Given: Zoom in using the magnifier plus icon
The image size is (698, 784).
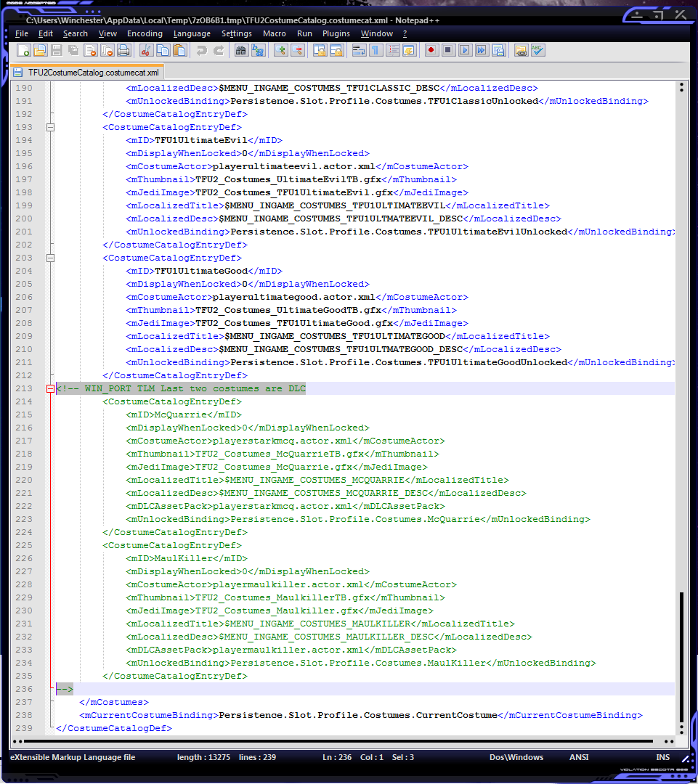Looking at the screenshot, I should 280,50.
